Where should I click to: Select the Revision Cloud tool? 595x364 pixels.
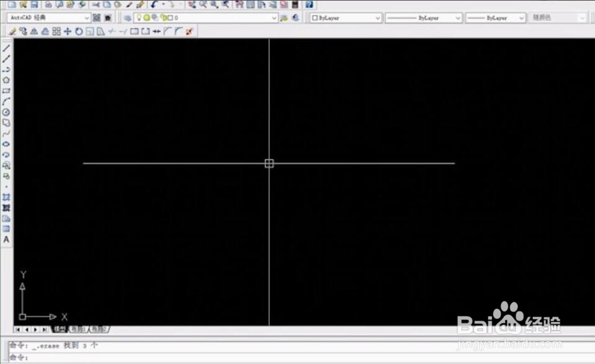(x=6, y=123)
